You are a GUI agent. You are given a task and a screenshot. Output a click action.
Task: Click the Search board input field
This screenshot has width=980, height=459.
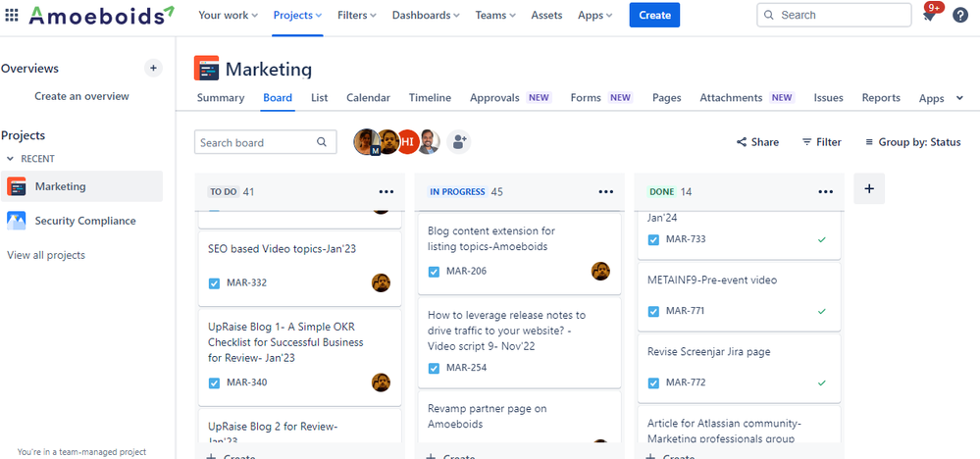pyautogui.click(x=266, y=142)
